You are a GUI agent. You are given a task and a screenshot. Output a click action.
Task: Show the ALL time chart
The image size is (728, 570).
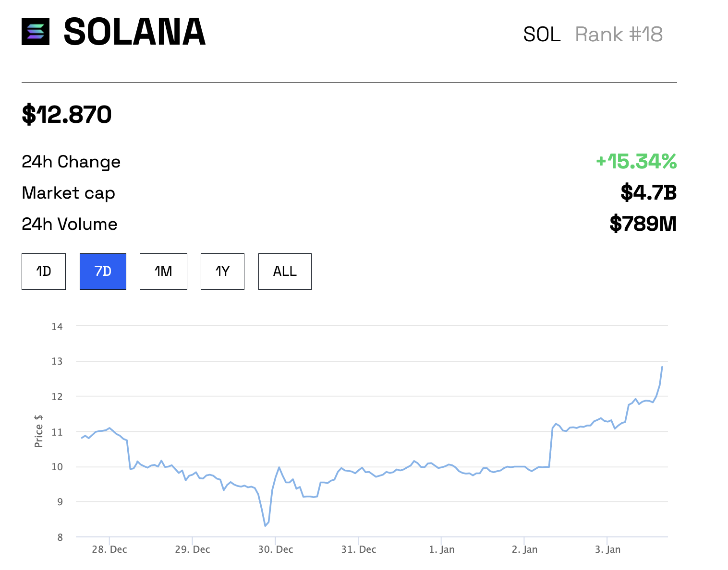pyautogui.click(x=285, y=272)
